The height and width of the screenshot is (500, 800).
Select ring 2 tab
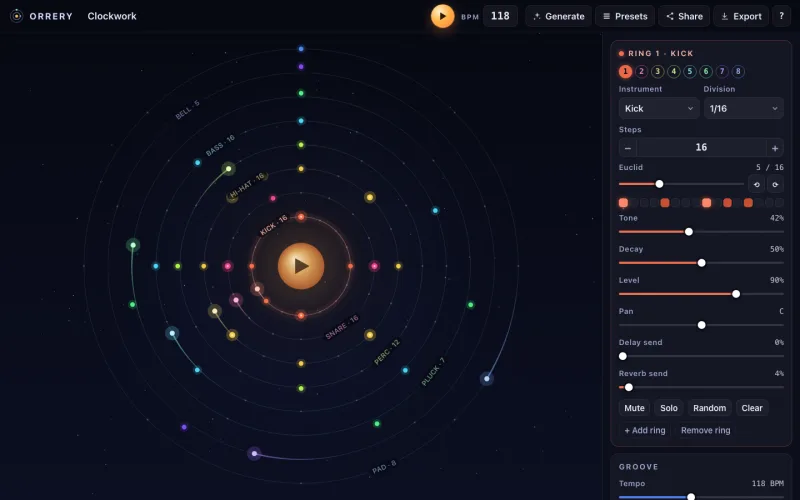641,71
